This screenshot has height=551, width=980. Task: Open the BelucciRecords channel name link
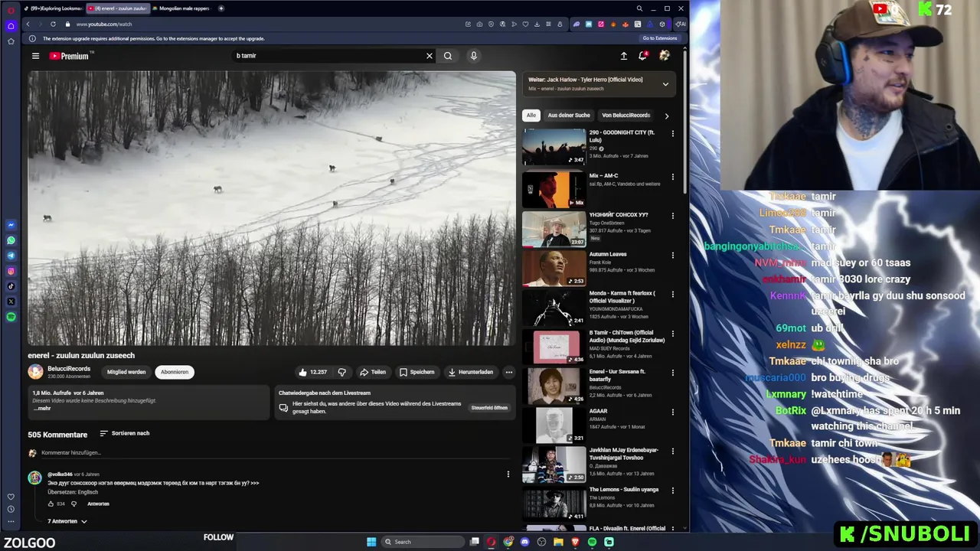point(69,369)
